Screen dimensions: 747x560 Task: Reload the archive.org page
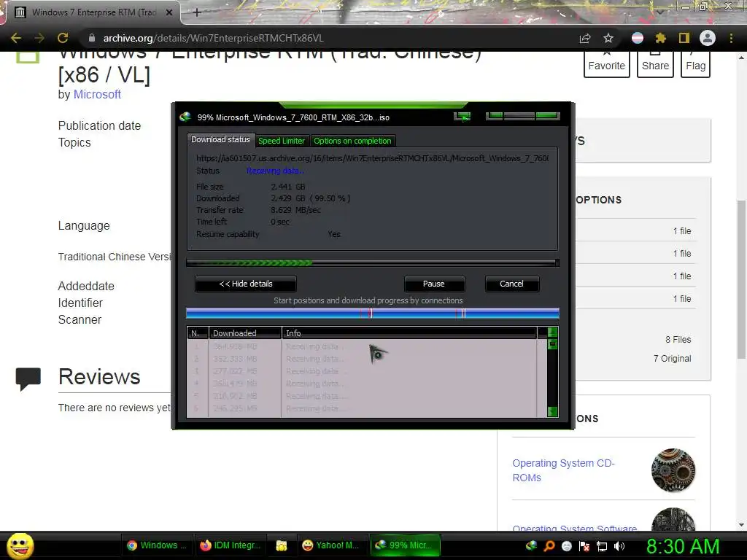(x=63, y=38)
